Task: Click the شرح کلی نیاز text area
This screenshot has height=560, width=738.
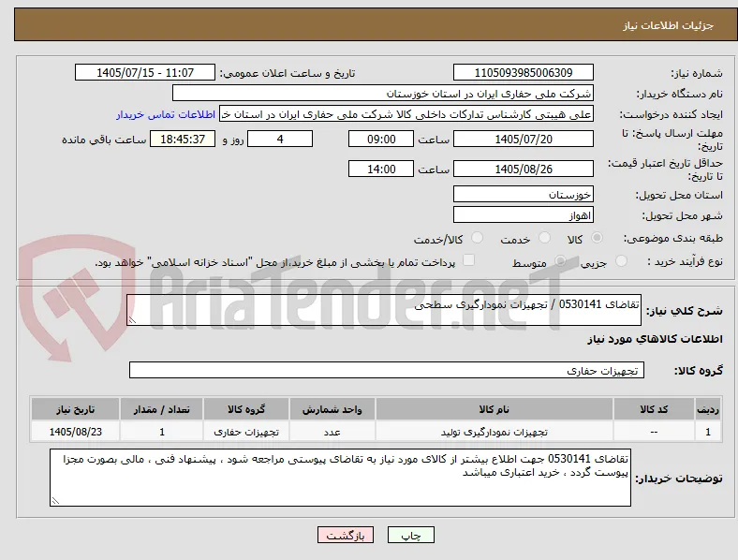Action: 384,310
